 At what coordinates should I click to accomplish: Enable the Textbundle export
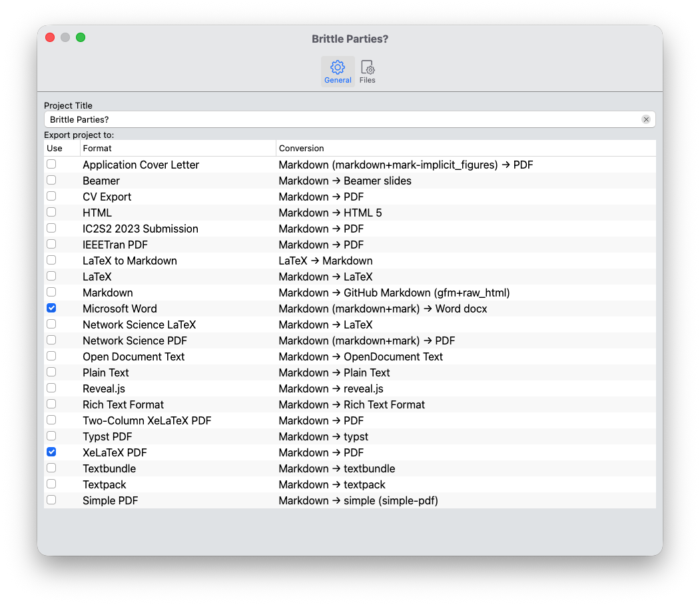pos(51,468)
